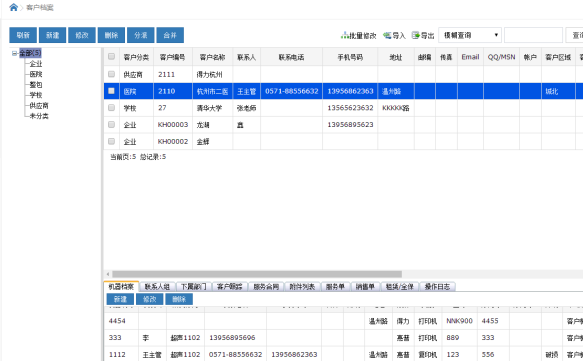Select 整包 in the category tree
The width and height of the screenshot is (584, 362).
point(36,85)
